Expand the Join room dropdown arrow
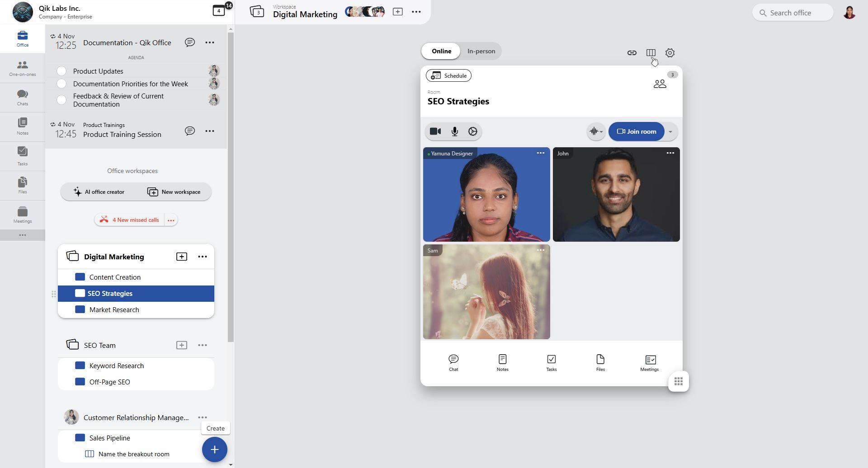 tap(670, 132)
